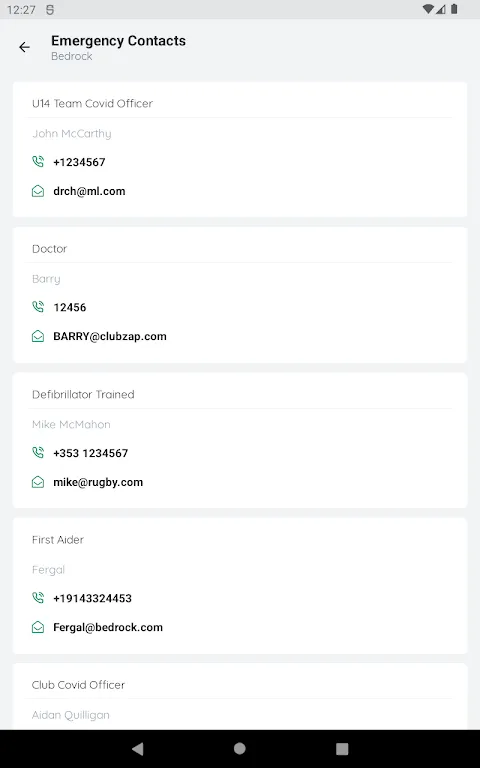This screenshot has height=768, width=480.
Task: Tap email icon beside BARRY@clubzap.com
Action: click(x=38, y=336)
